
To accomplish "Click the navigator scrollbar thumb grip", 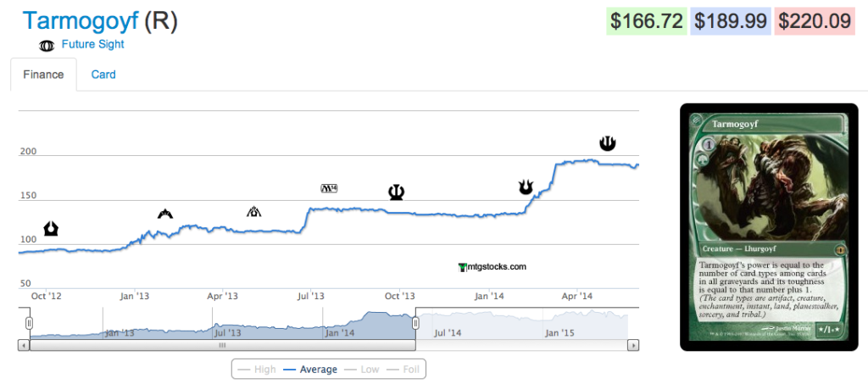I will (222, 345).
